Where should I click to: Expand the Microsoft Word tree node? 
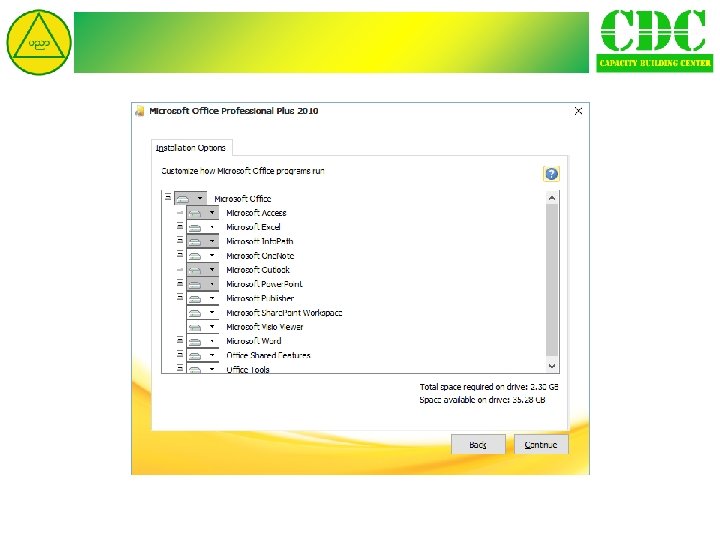(180, 340)
